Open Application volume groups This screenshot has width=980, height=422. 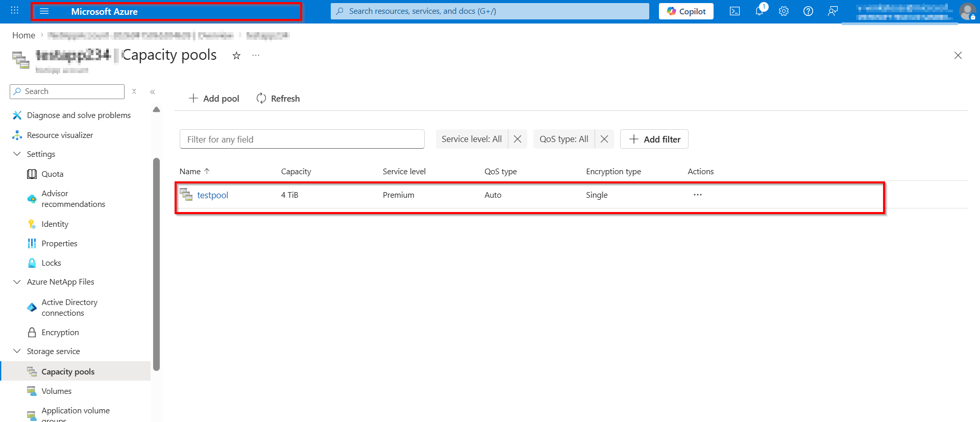coord(75,414)
